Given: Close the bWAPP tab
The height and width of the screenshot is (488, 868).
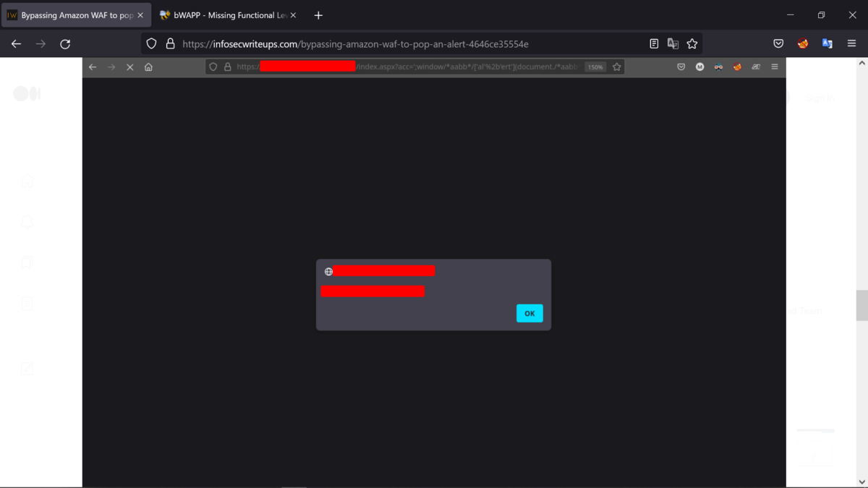Looking at the screenshot, I should tap(293, 15).
